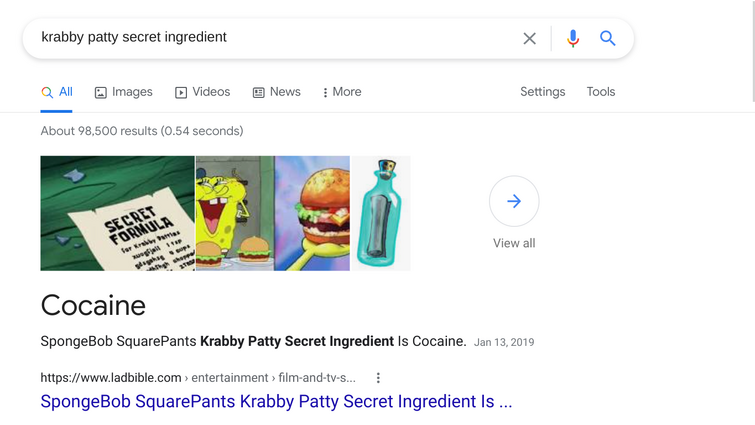Open the SpongeBob Krabby Patty result link
The height and width of the screenshot is (425, 755).
[x=276, y=402]
